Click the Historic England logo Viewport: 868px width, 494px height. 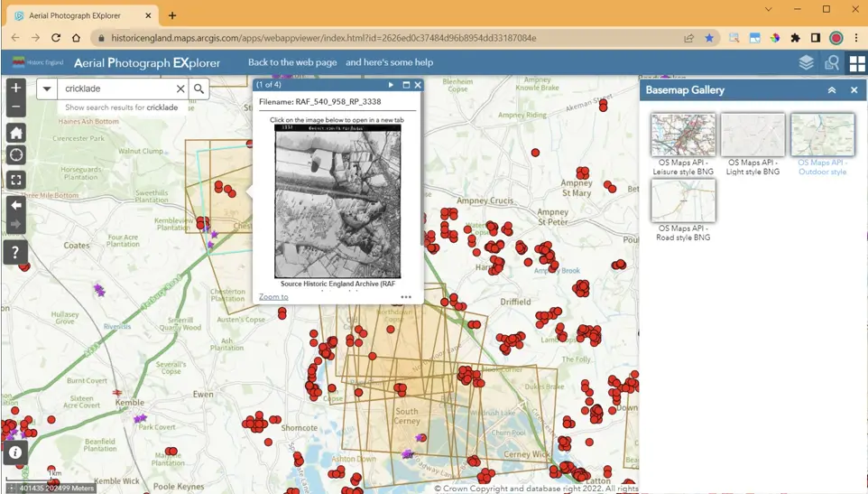coord(38,62)
